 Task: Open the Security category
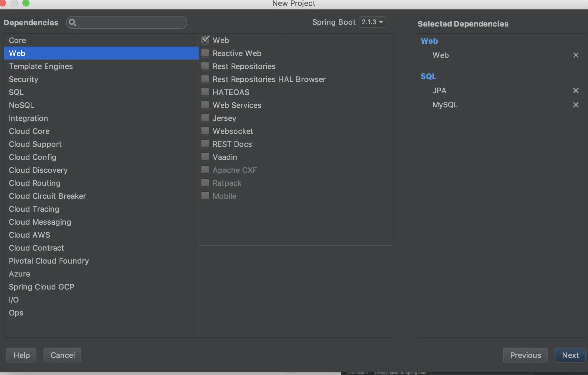click(x=24, y=79)
